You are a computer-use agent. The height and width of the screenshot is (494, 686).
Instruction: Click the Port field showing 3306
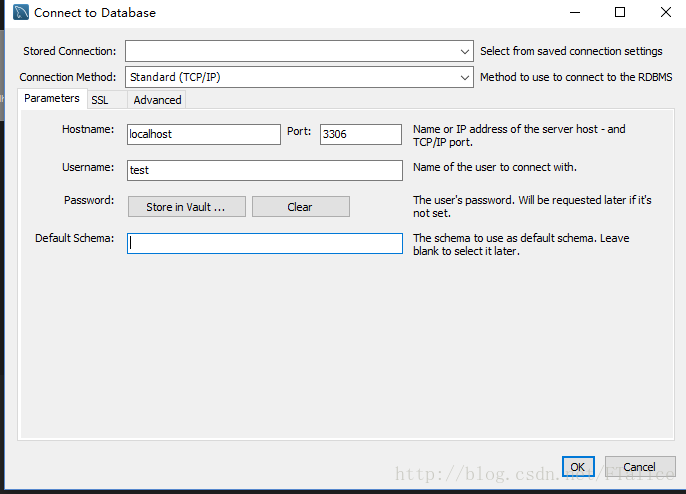click(x=361, y=134)
